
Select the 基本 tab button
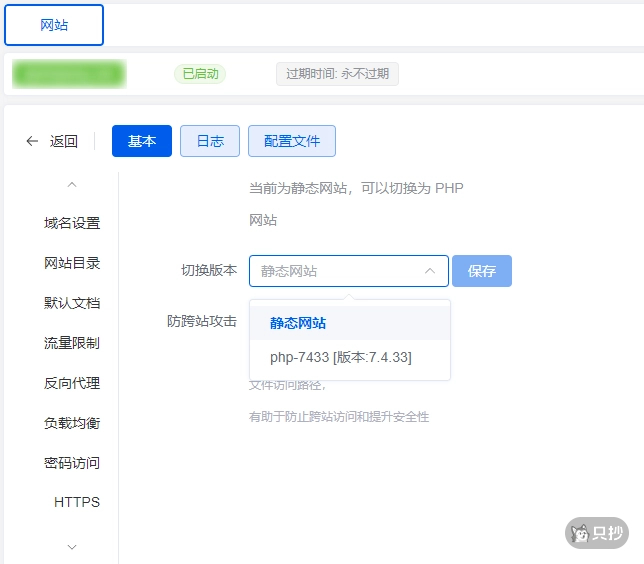(x=142, y=141)
